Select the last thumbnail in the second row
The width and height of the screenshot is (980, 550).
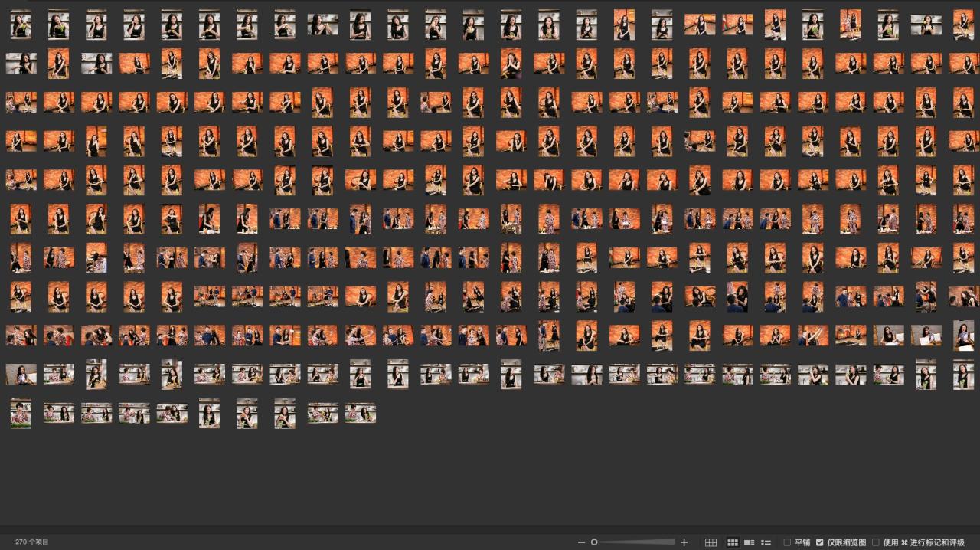[x=963, y=63]
